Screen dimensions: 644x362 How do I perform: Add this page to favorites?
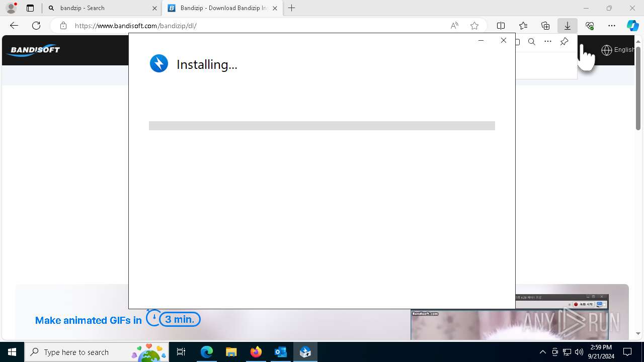[474, 26]
